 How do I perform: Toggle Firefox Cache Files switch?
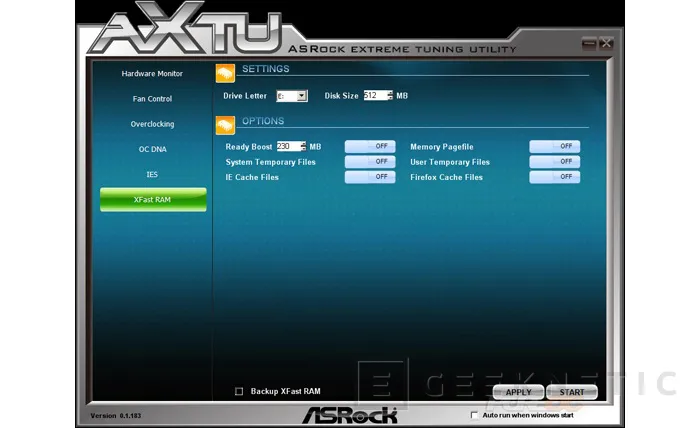point(554,177)
